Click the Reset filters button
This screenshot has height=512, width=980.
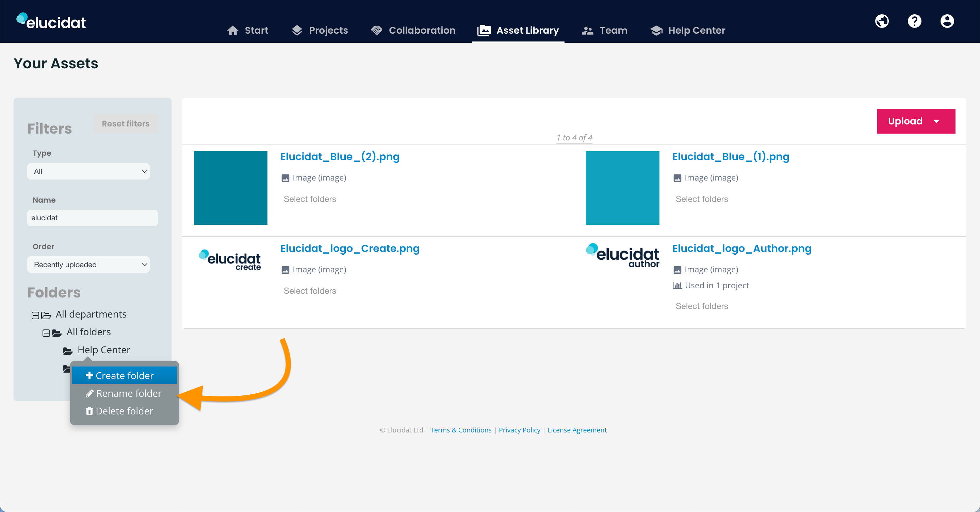point(126,123)
